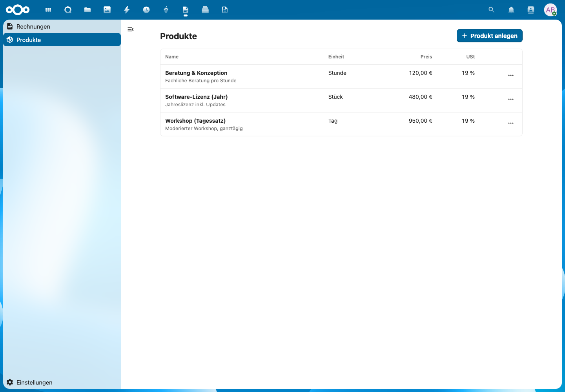This screenshot has height=392, width=565.
Task: Open the clock time-tracking app icon
Action: [146, 10]
